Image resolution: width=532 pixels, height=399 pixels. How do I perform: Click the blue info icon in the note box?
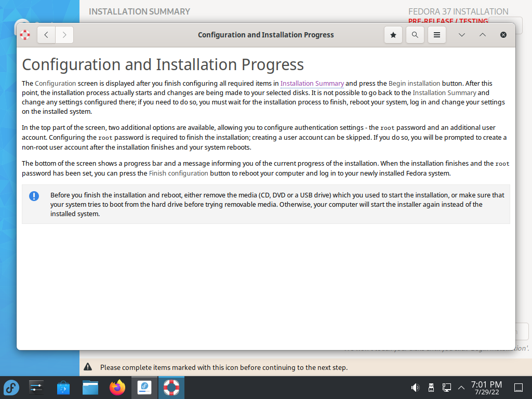[x=34, y=196]
